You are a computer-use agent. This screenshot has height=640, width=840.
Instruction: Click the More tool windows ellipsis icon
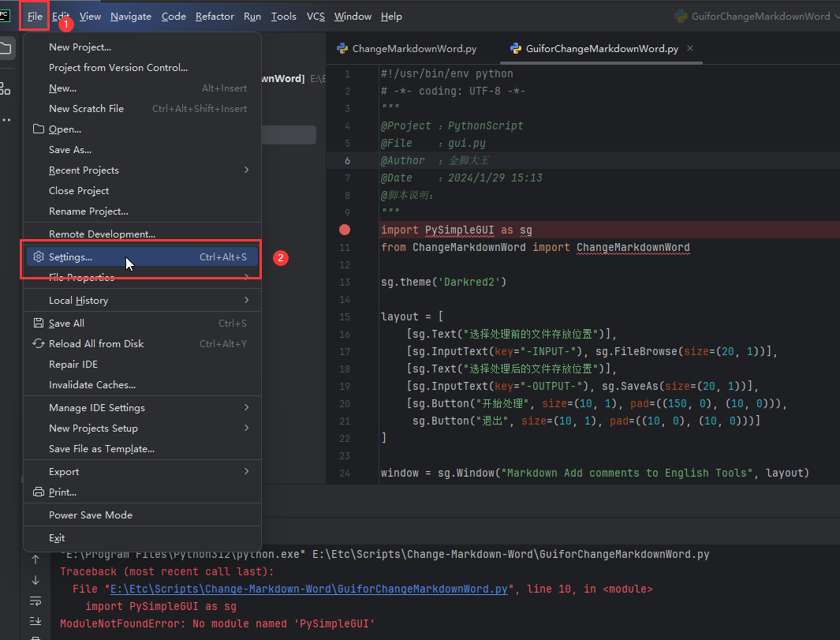[x=6, y=119]
